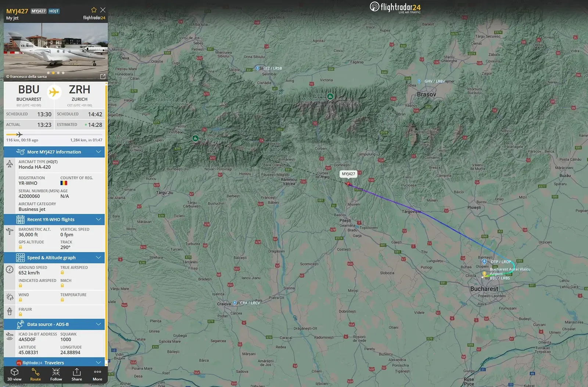The image size is (588, 387).
Task: Select second photo carousel dot
Action: point(53,73)
